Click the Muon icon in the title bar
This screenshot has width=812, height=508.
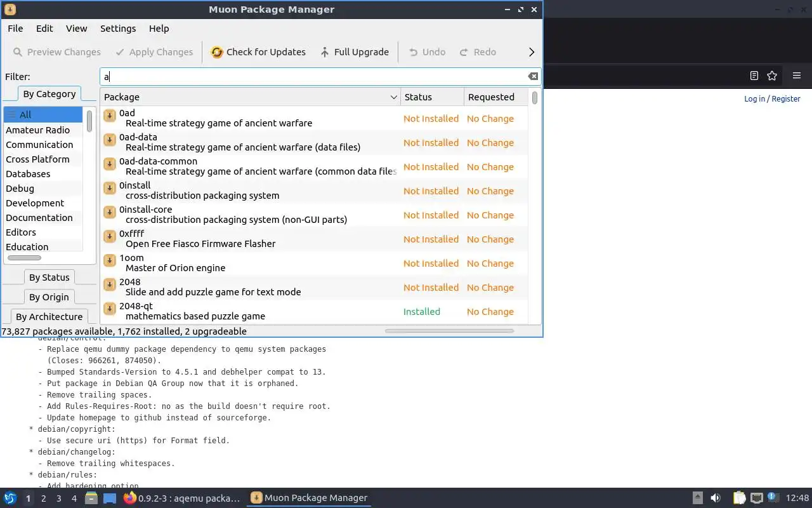coord(10,9)
